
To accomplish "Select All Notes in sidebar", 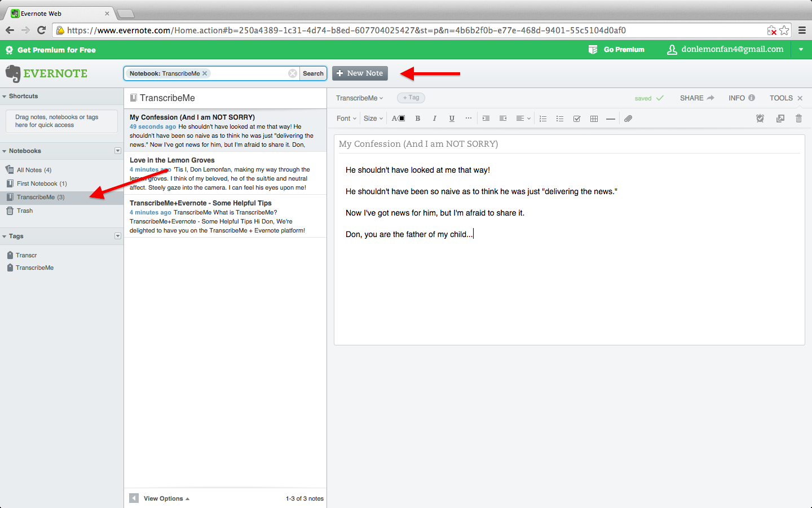I will tap(62, 170).
